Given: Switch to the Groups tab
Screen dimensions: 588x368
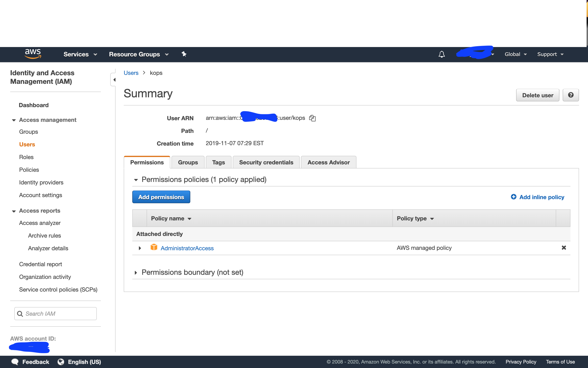Looking at the screenshot, I should [188, 162].
